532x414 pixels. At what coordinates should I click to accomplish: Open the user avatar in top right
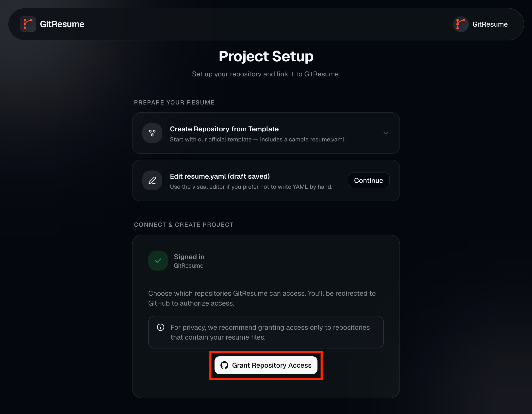pyautogui.click(x=461, y=24)
